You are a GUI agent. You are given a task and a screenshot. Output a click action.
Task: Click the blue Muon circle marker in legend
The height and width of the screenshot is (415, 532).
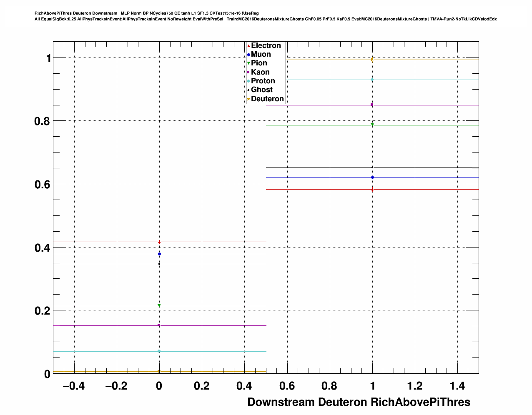click(x=249, y=55)
